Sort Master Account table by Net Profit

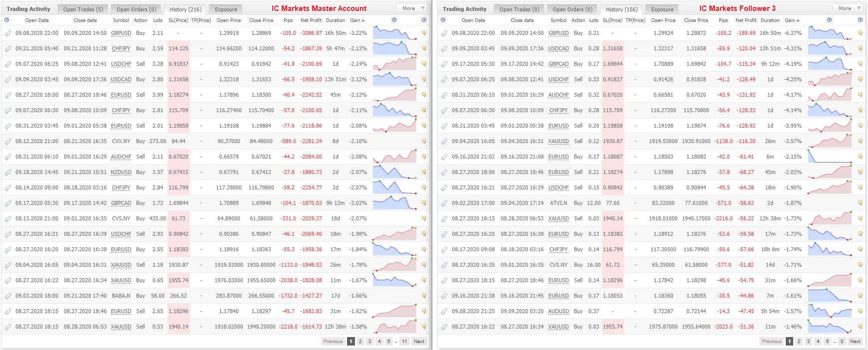[311, 20]
